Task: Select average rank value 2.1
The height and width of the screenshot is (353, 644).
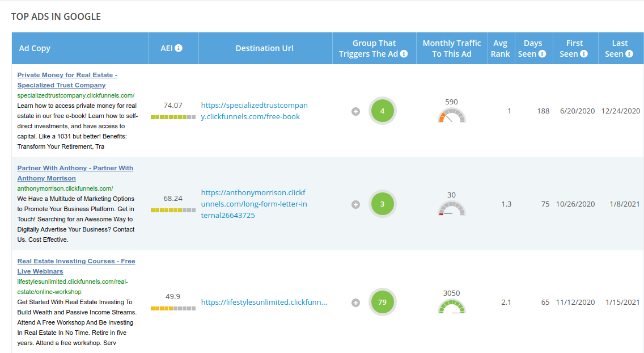Action: point(506,302)
